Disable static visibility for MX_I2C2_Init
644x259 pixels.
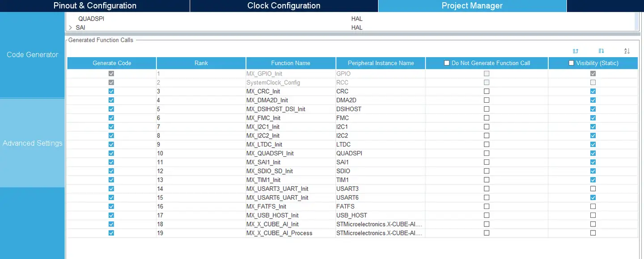click(593, 135)
